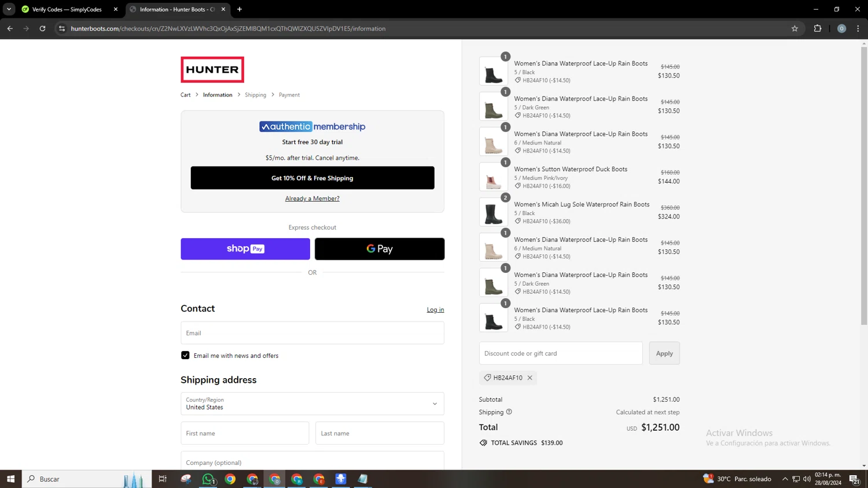This screenshot has width=868, height=488.
Task: View site information icon in address bar
Action: [61, 28]
